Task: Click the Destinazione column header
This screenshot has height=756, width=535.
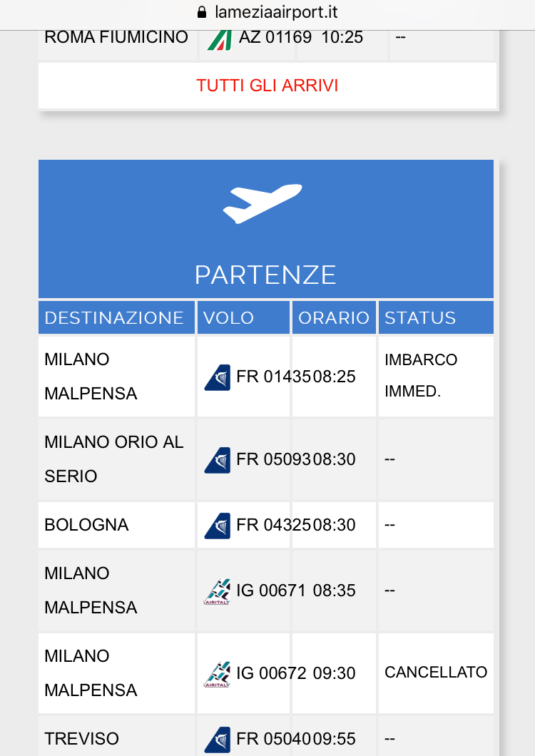Action: pos(114,318)
